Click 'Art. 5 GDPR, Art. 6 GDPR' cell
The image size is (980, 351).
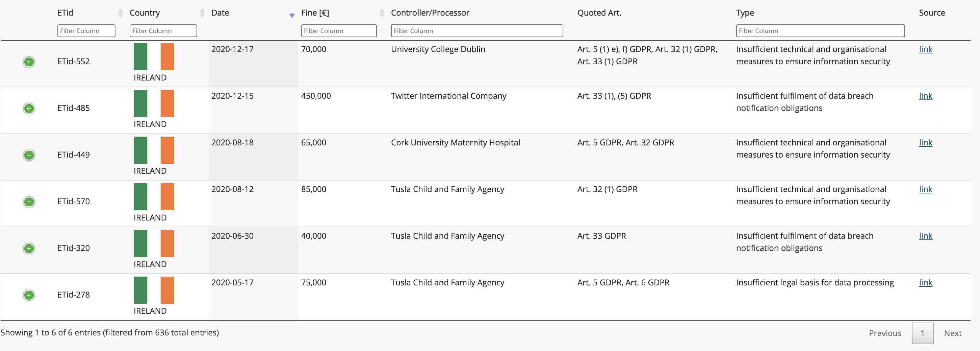(623, 283)
